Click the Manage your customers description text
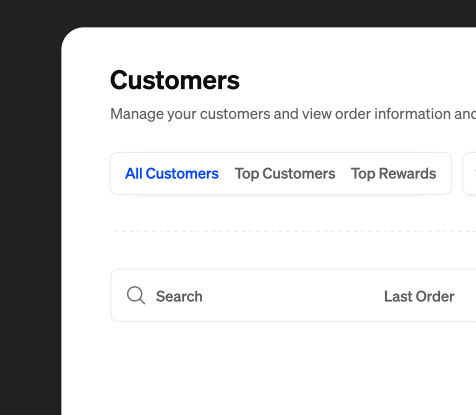 293,114
